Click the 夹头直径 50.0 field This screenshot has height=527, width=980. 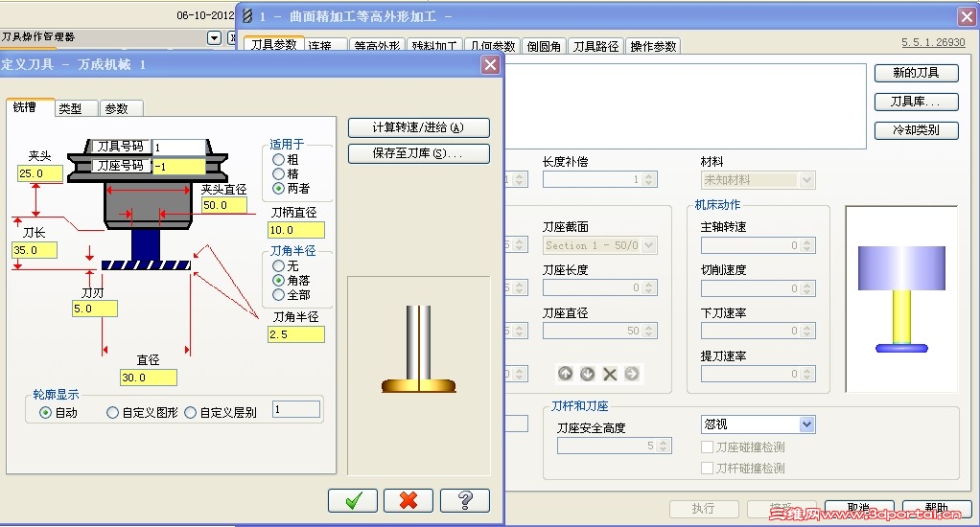(x=223, y=205)
